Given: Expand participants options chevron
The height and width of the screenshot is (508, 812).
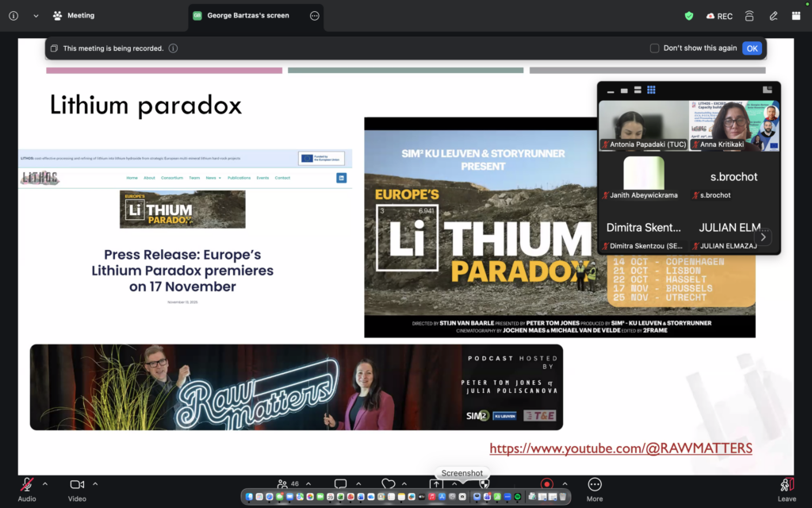Looking at the screenshot, I should point(308,484).
